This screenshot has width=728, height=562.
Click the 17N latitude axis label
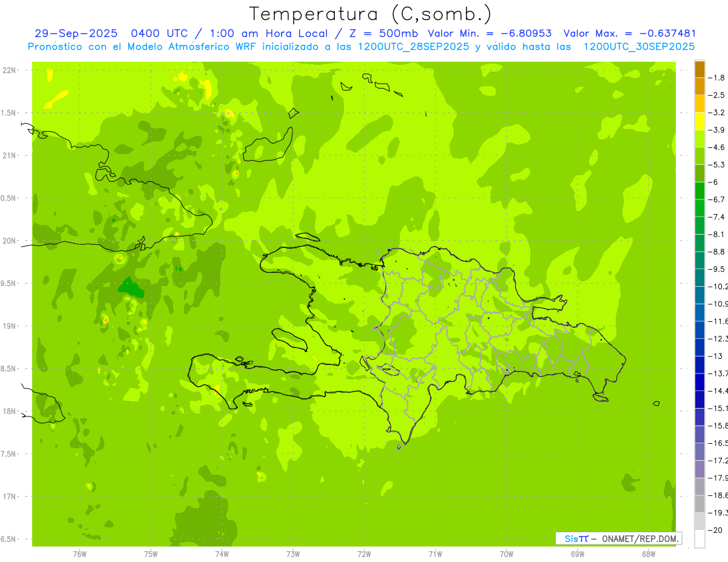(x=9, y=497)
